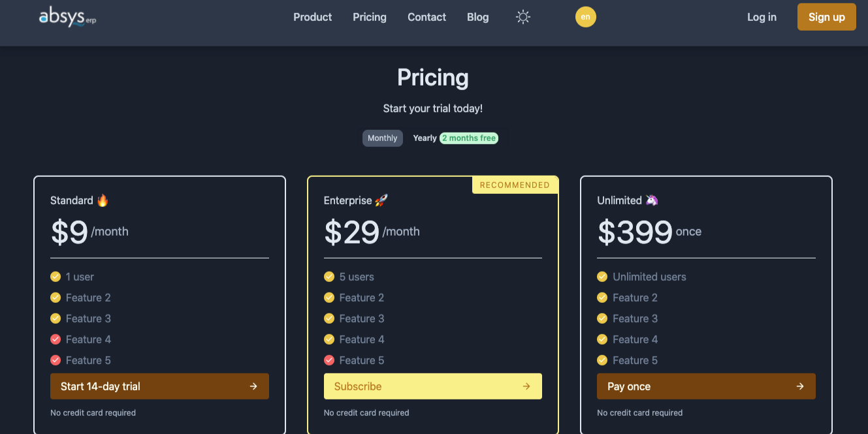
Task: Open the Pricing nav item
Action: (x=369, y=17)
